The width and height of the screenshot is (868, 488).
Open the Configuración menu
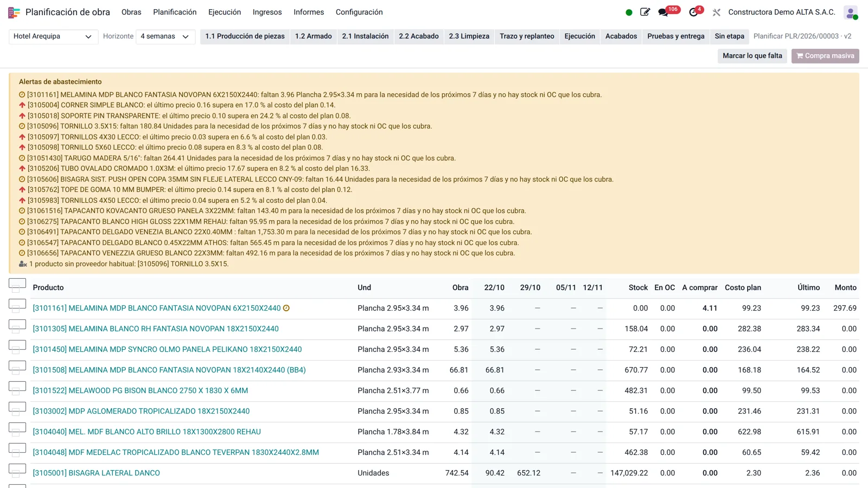359,12
